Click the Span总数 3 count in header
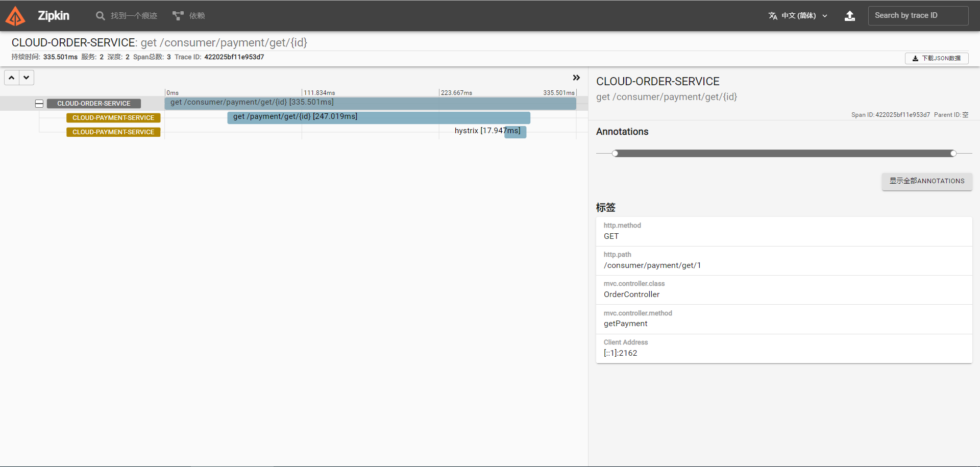Viewport: 980px width, 467px height. (152, 57)
